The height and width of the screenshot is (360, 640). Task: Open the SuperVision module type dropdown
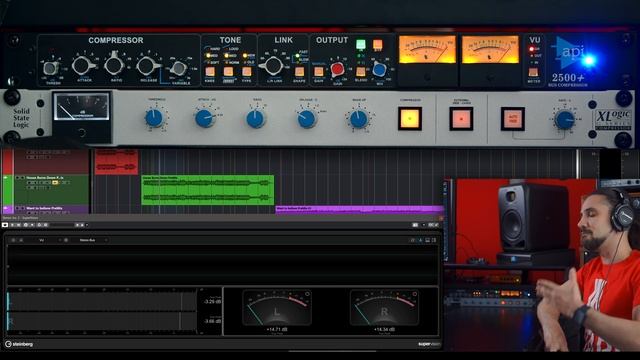pyautogui.click(x=51, y=240)
